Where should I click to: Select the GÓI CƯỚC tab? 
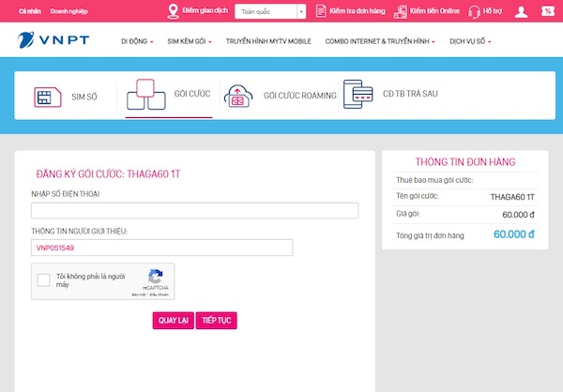point(192,94)
